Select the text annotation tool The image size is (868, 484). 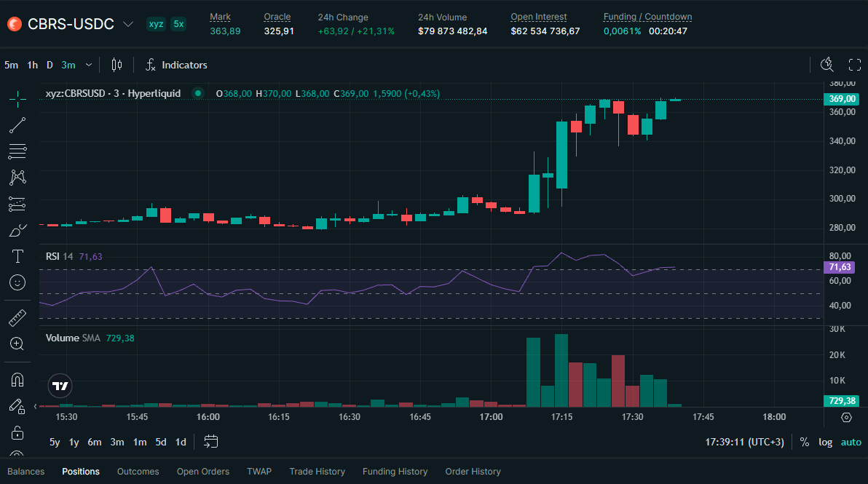[x=17, y=256]
